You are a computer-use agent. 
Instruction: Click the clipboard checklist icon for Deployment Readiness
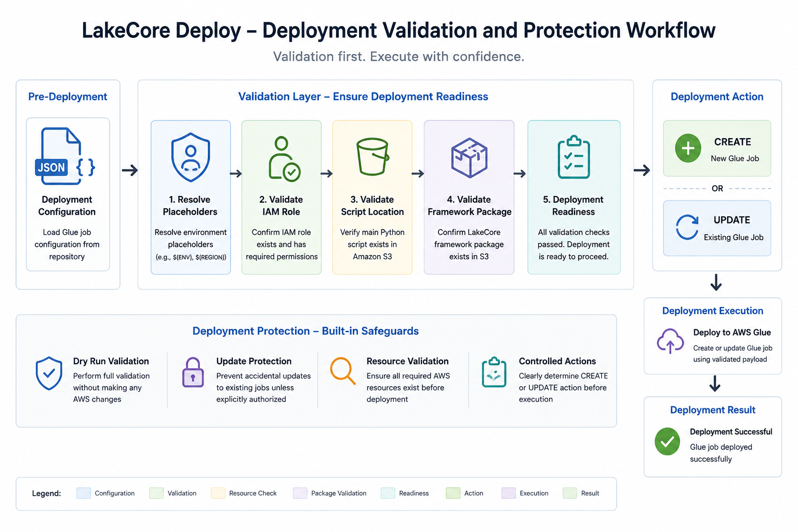pos(574,157)
